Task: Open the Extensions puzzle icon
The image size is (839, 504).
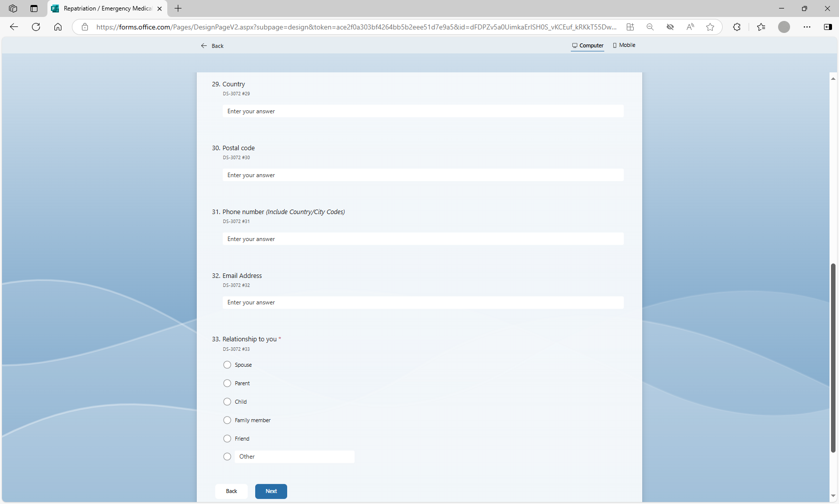Action: point(737,27)
